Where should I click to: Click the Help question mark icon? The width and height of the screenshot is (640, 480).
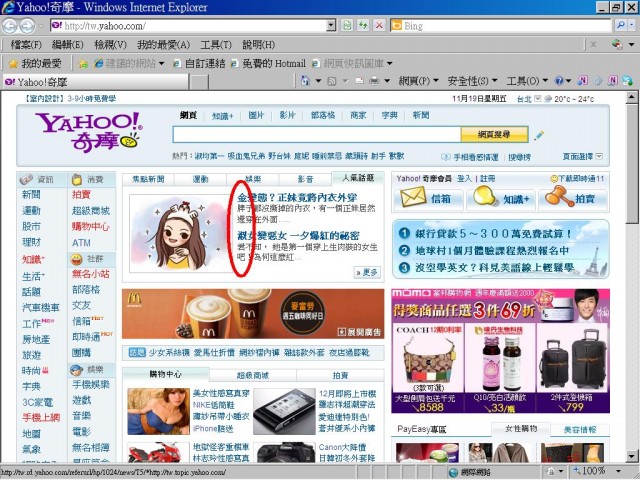(x=560, y=81)
